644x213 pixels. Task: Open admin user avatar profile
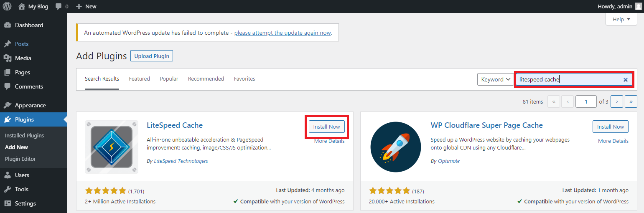638,6
